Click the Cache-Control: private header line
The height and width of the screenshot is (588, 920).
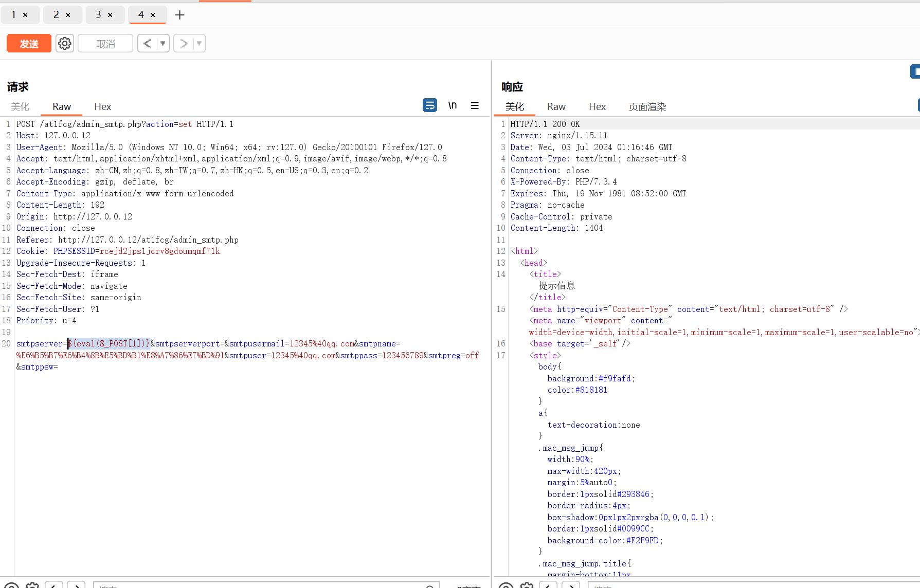(562, 216)
